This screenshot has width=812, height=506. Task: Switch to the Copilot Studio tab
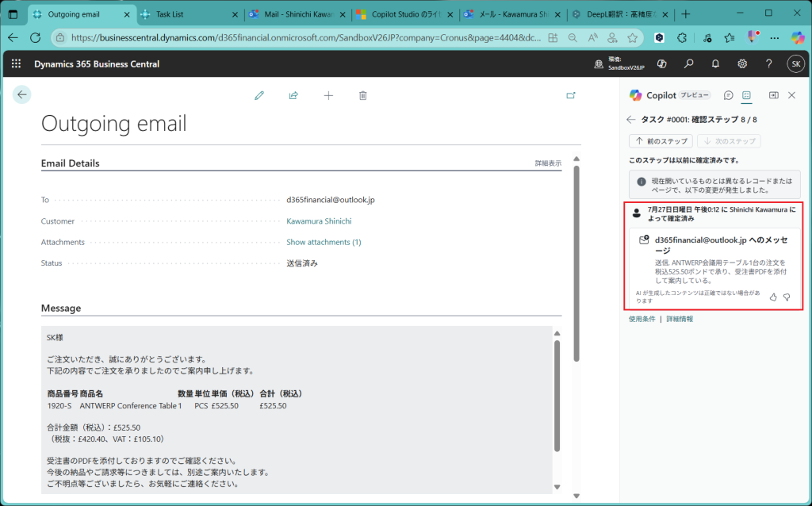(404, 14)
